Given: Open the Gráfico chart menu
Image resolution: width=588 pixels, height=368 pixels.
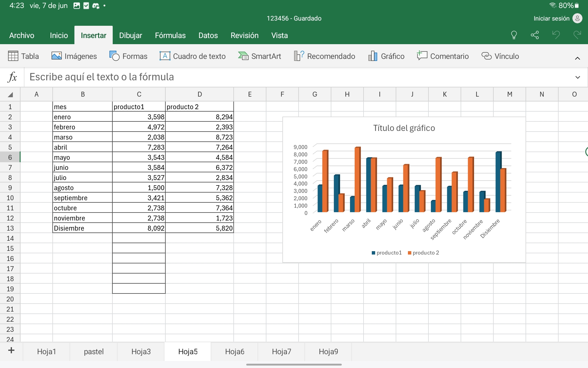Looking at the screenshot, I should (x=386, y=56).
